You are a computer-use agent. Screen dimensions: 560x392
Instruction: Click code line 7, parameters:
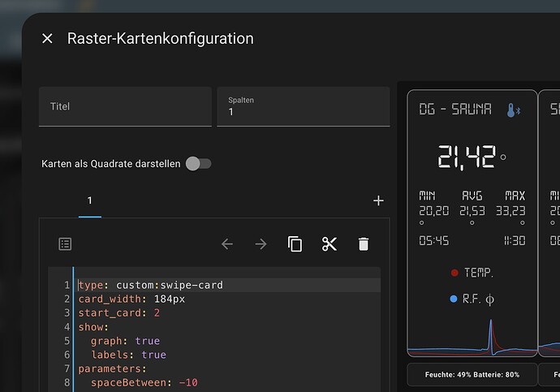click(x=113, y=368)
